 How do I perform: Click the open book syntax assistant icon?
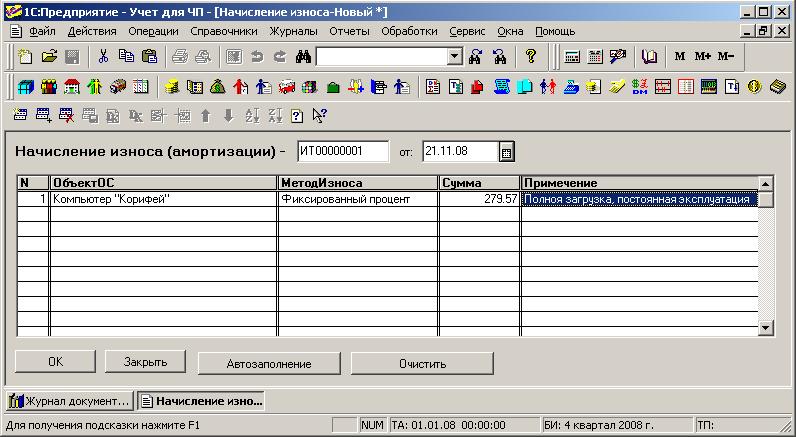click(x=651, y=57)
